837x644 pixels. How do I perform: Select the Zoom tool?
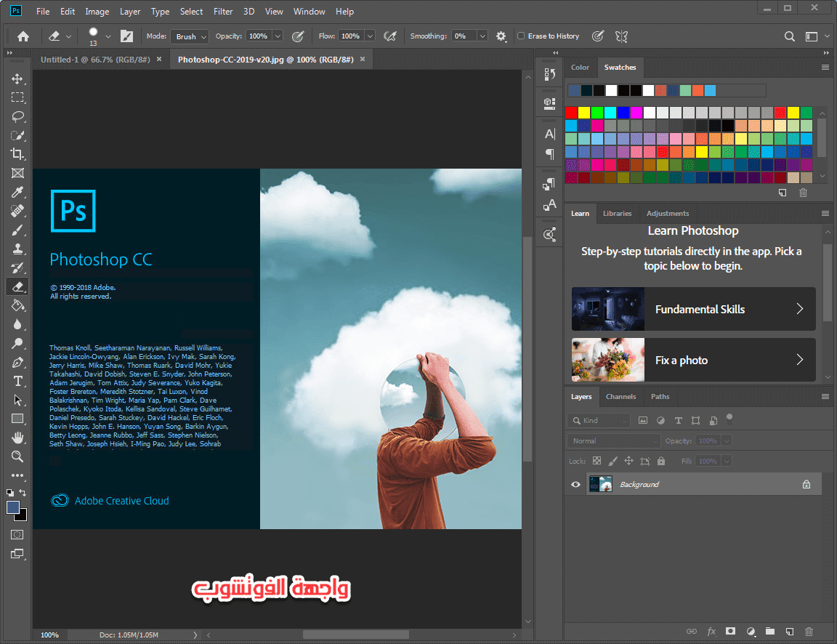(17, 456)
